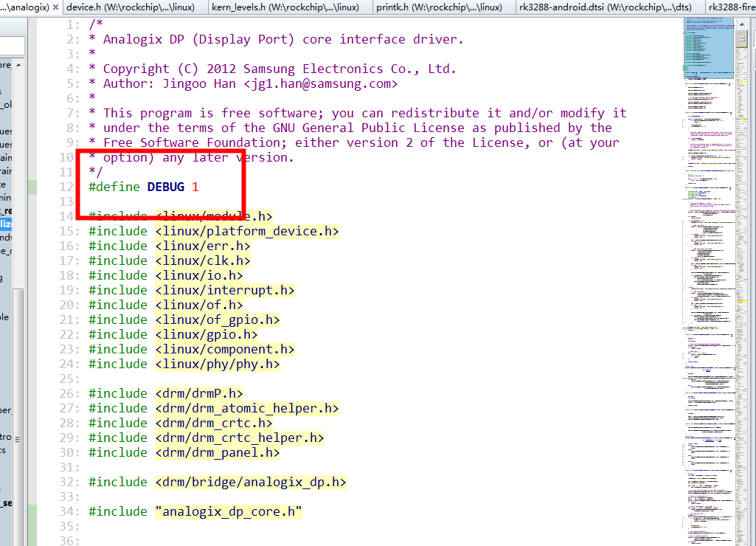Click the editor scrollbar up arrow

(742, 24)
